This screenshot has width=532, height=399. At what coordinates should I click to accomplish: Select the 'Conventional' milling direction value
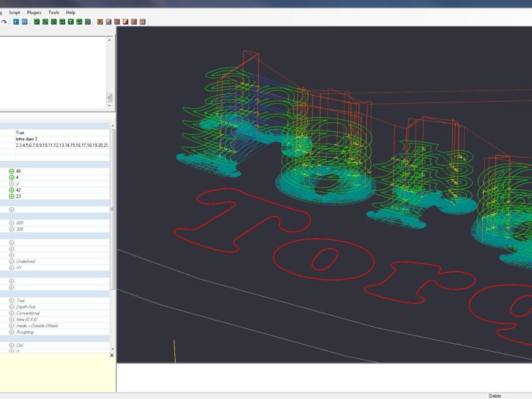pyautogui.click(x=28, y=313)
